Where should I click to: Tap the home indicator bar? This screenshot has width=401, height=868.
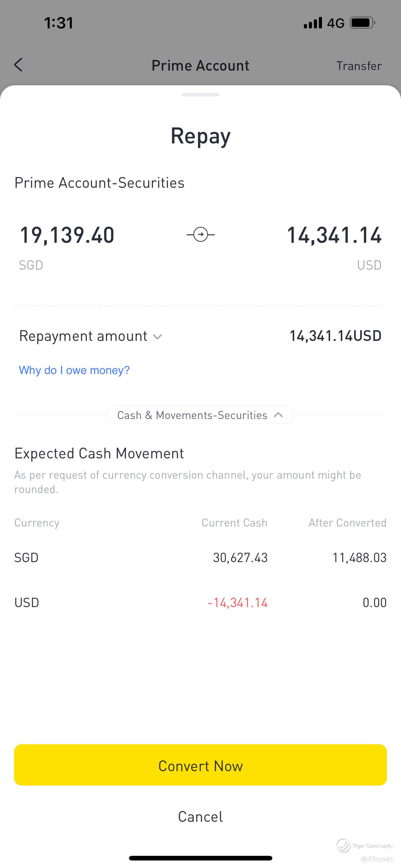click(200, 858)
